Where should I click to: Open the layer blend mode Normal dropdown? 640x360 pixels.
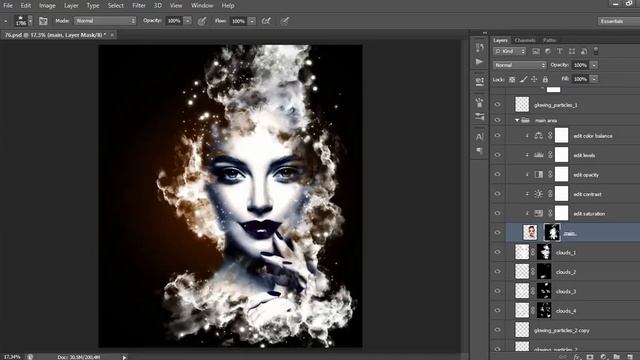(519, 65)
